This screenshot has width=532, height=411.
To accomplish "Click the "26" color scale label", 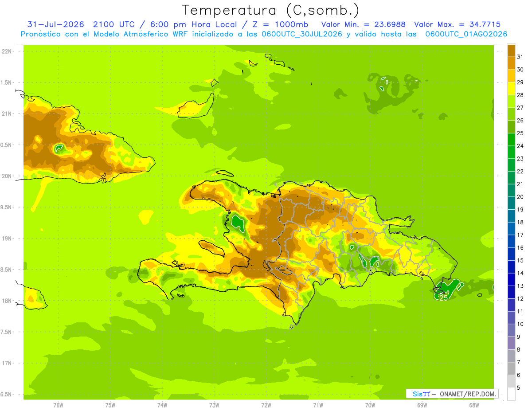I will (520, 121).
